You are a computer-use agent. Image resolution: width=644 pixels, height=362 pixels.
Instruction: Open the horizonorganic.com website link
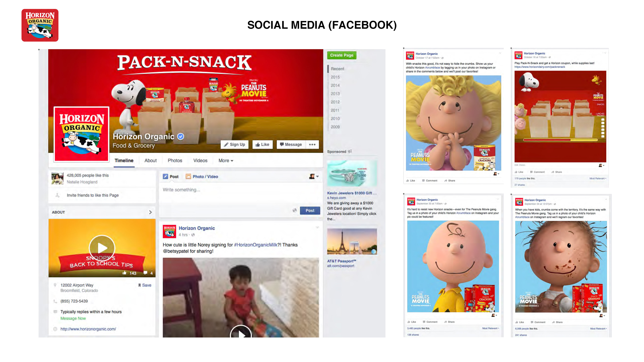(x=88, y=329)
